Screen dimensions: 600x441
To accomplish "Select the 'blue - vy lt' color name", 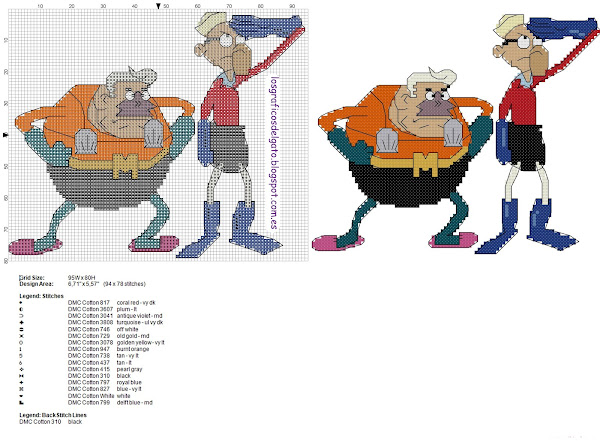I will [x=129, y=389].
